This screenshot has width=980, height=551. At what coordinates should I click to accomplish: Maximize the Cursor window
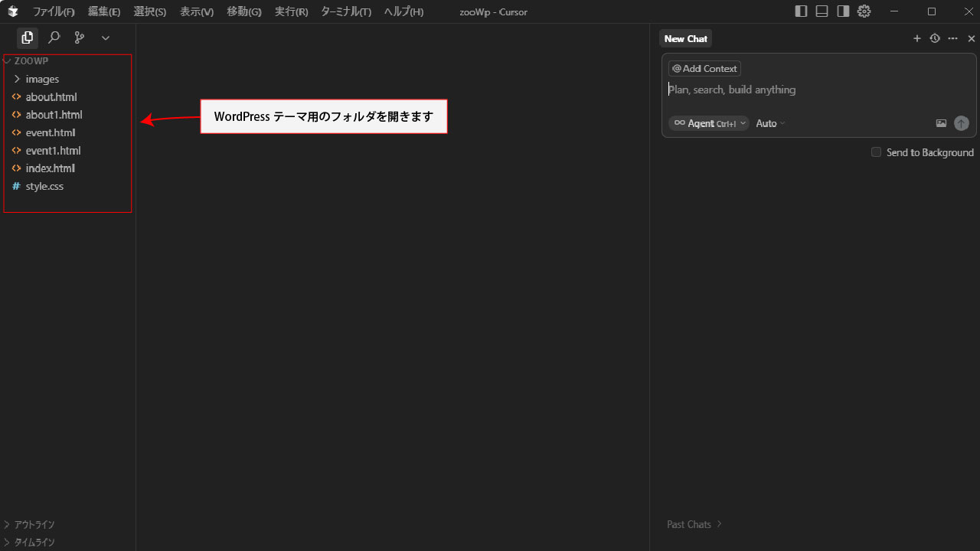[932, 11]
